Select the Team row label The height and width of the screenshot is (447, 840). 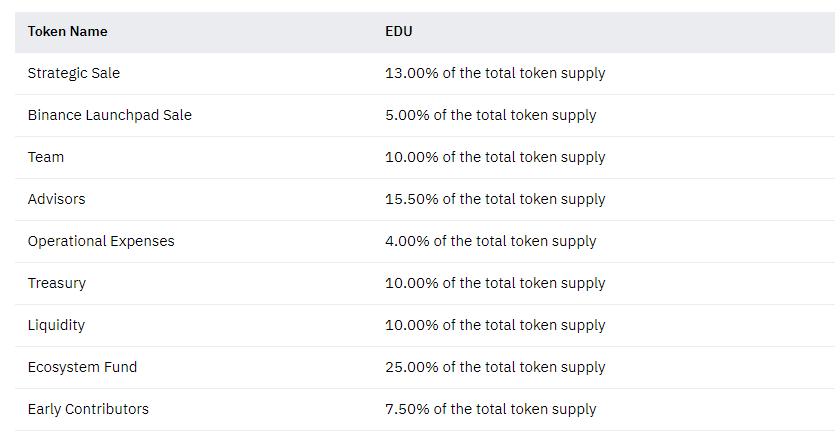tap(46, 157)
